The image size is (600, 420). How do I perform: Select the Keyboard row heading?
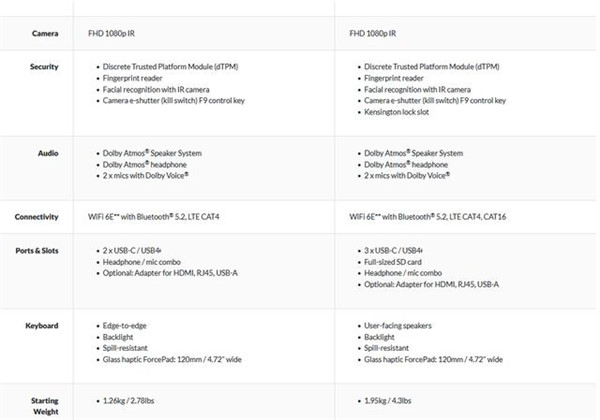point(42,325)
